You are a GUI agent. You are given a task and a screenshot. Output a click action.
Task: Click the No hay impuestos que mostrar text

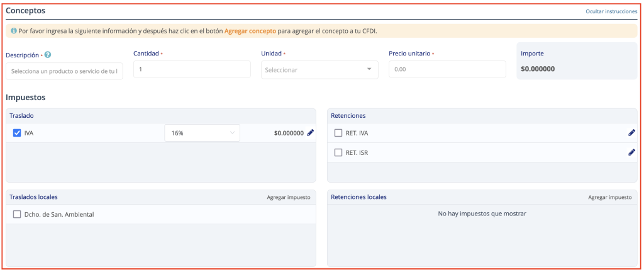482,214
